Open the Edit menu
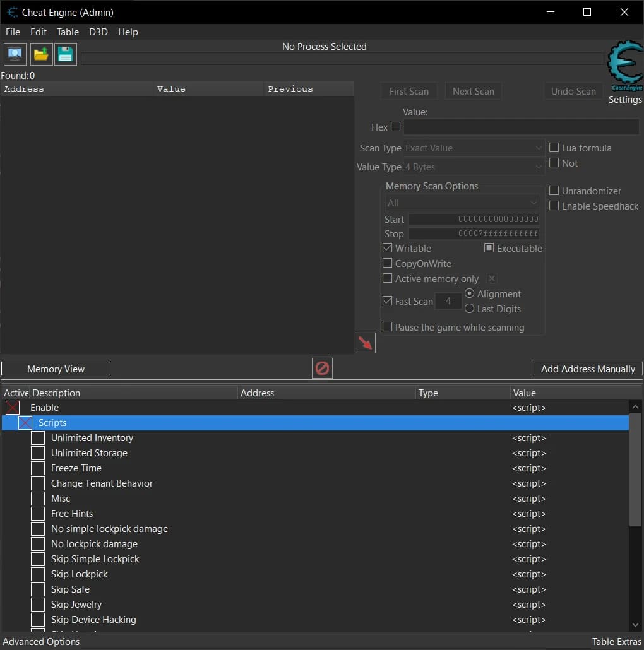This screenshot has width=644, height=650. [x=38, y=32]
